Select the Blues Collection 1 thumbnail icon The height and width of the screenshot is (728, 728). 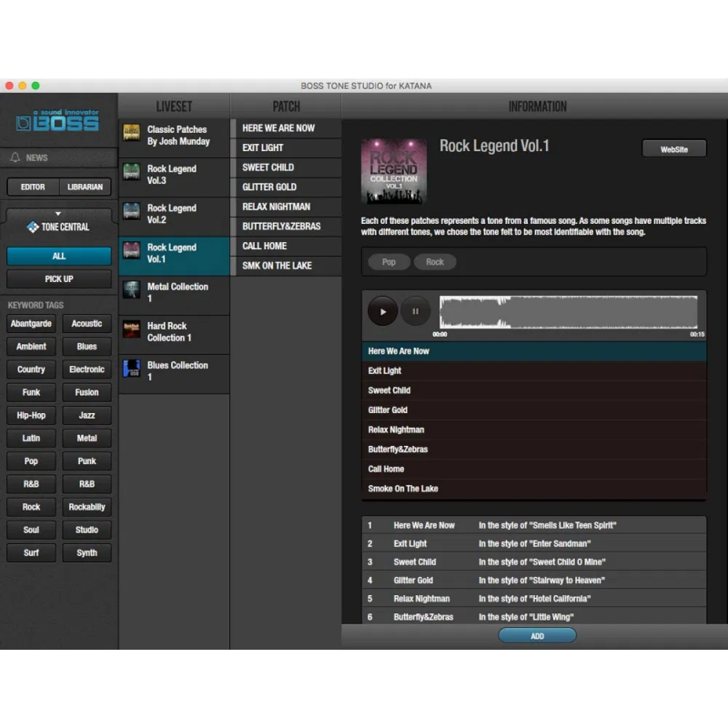(131, 369)
